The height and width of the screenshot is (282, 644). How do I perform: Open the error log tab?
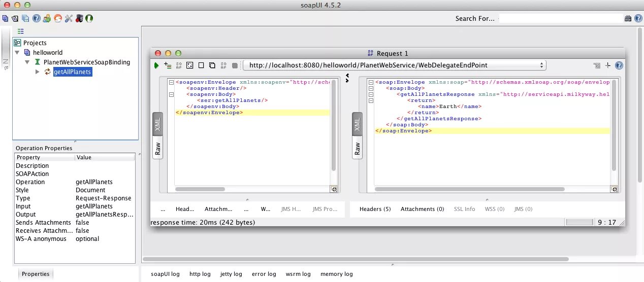[264, 274]
